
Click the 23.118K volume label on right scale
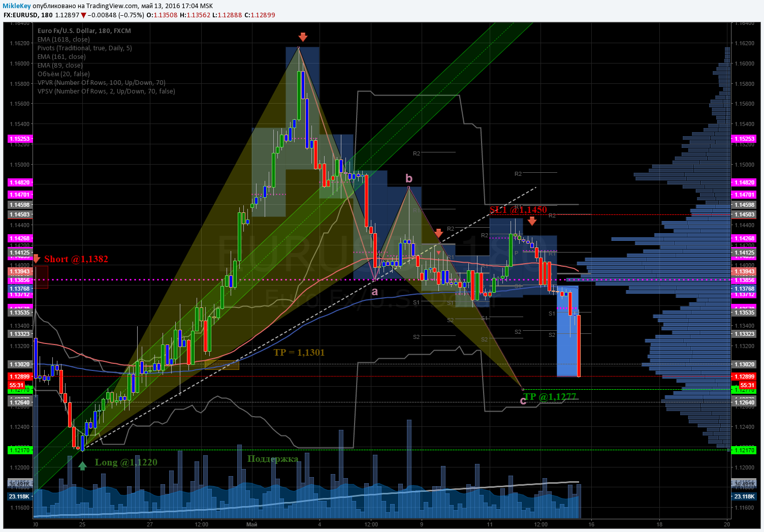click(x=744, y=496)
